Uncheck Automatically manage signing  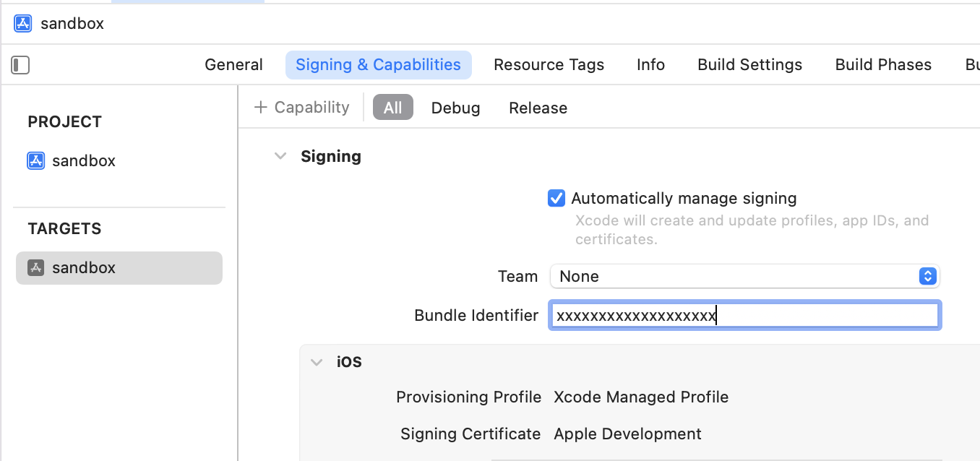click(x=556, y=198)
